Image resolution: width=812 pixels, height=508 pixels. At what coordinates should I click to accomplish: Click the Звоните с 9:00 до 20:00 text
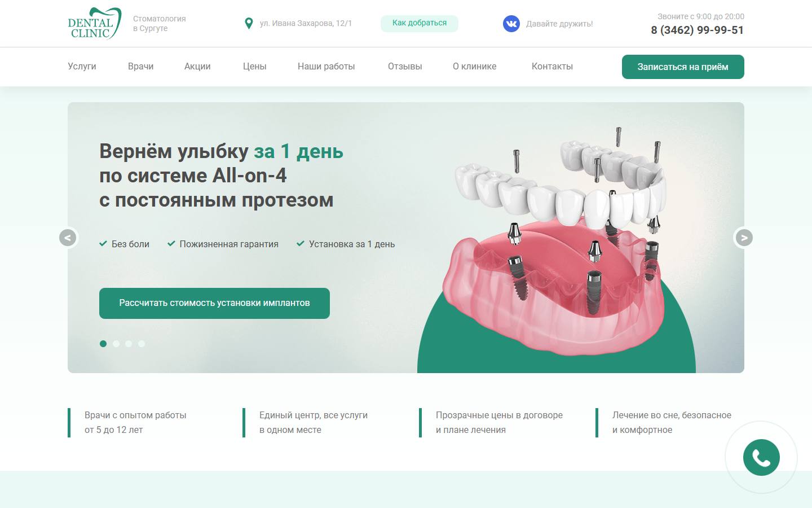point(701,16)
